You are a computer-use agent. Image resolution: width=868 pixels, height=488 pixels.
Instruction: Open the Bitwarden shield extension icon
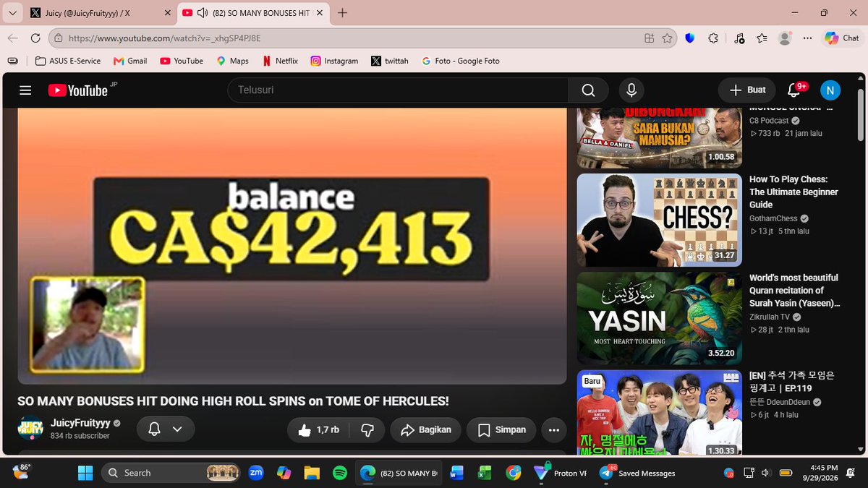click(689, 38)
